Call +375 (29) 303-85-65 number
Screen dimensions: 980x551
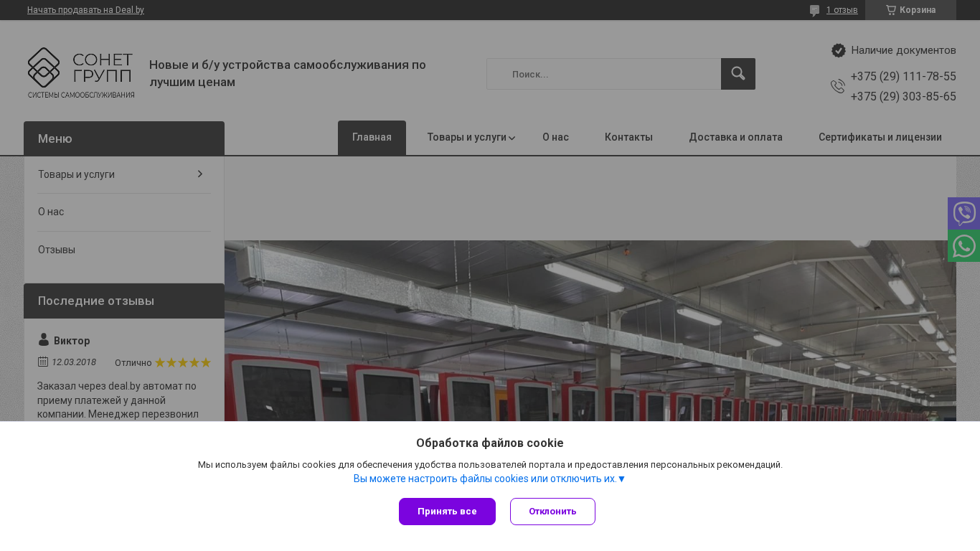903,97
